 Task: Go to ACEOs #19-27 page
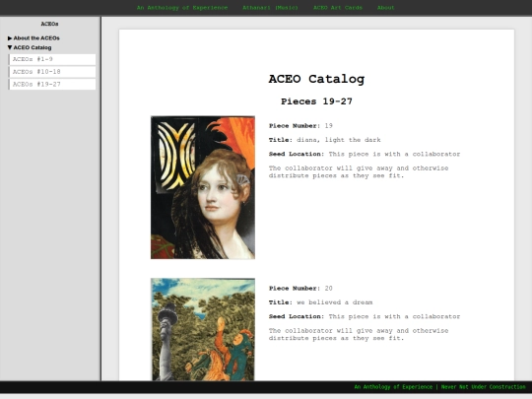click(x=52, y=85)
